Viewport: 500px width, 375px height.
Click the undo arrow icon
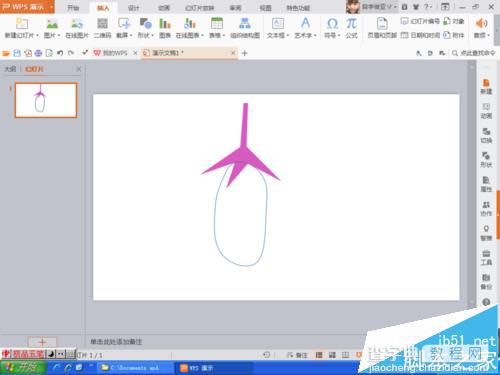click(60, 53)
